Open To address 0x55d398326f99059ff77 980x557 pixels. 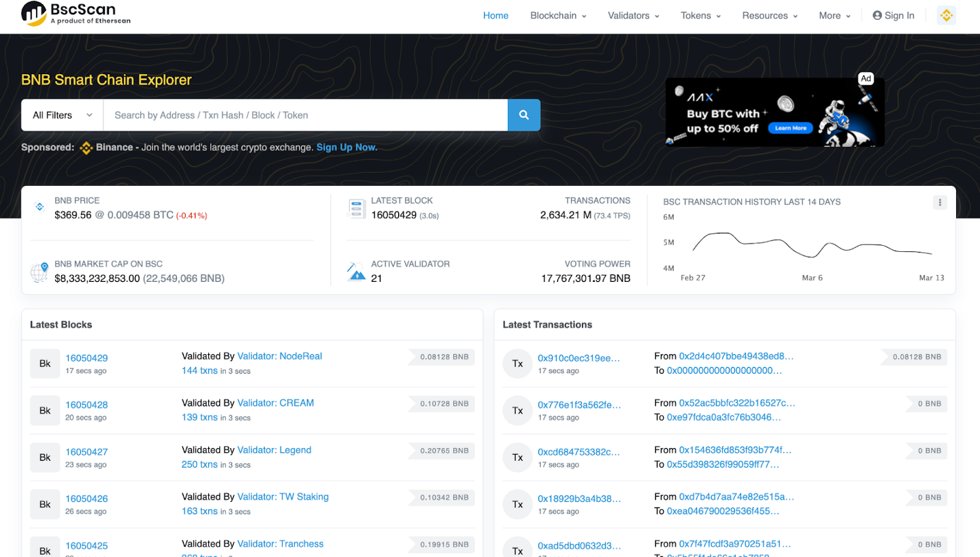point(723,464)
